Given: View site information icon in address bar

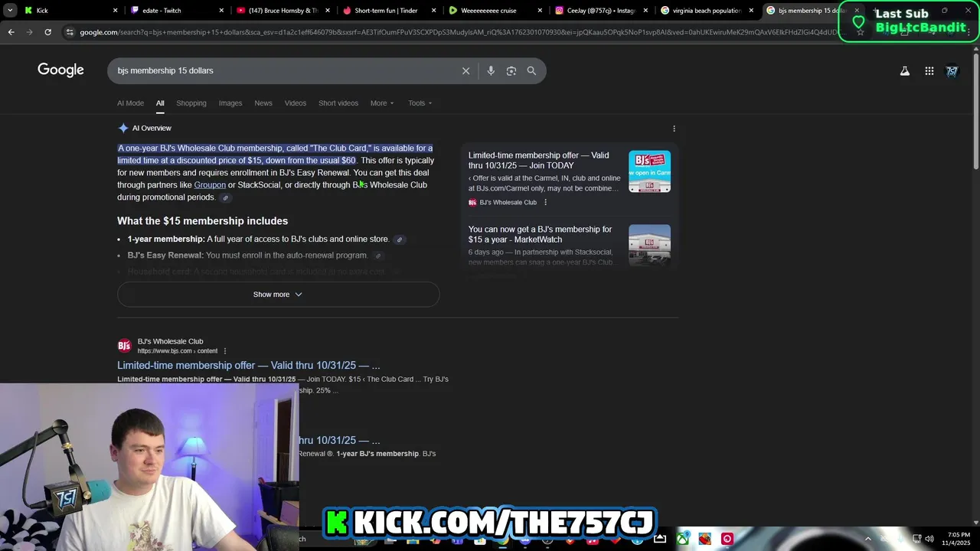Looking at the screenshot, I should tap(70, 32).
